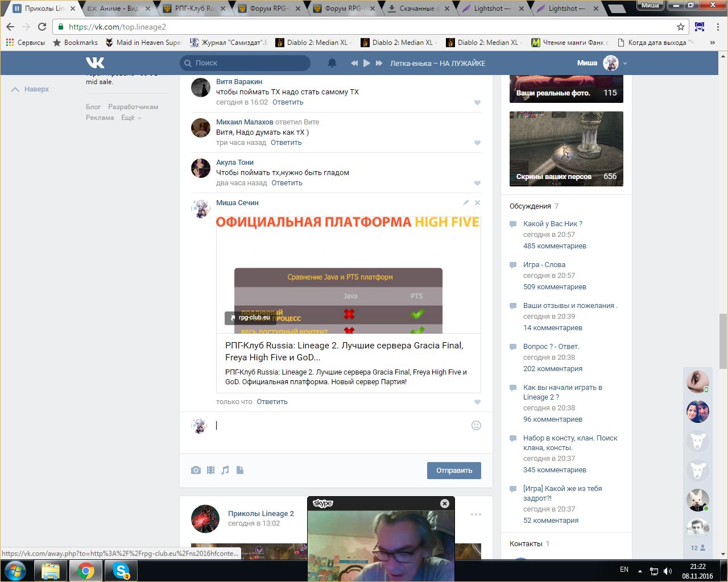Switch the EN language indicator
Image resolution: width=728 pixels, height=582 pixels.
[x=624, y=569]
